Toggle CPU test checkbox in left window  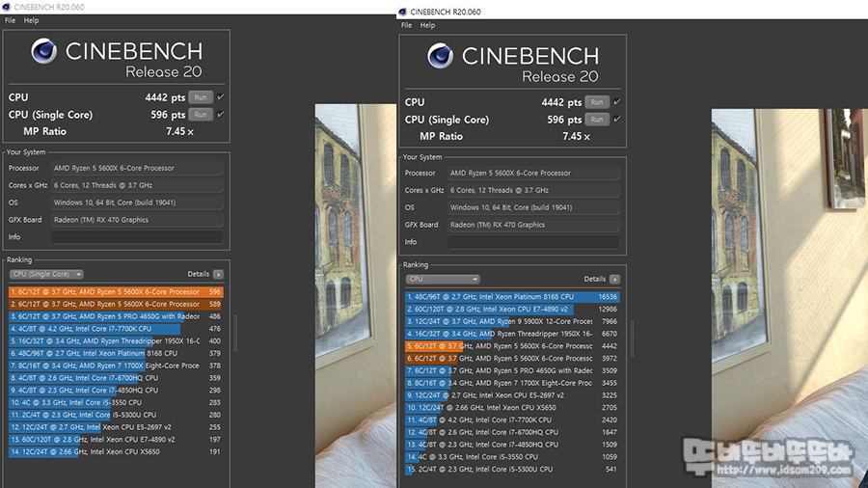pyautogui.click(x=220, y=96)
